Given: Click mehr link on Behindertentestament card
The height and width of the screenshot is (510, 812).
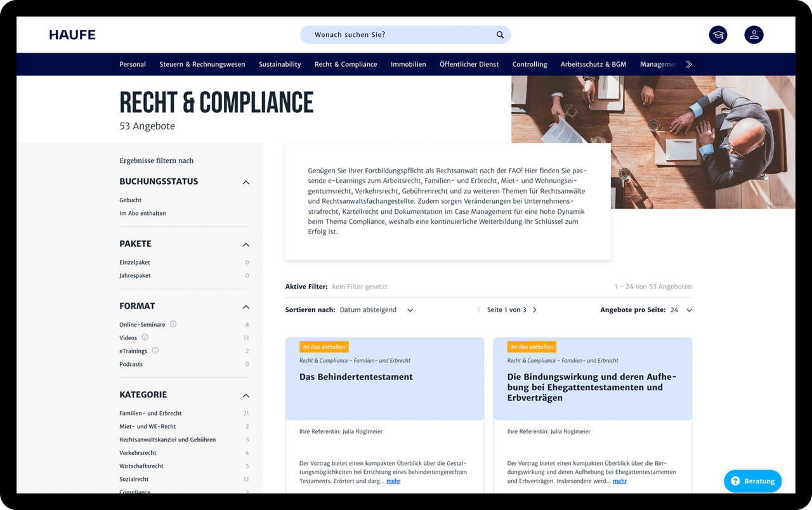Looking at the screenshot, I should click(393, 481).
